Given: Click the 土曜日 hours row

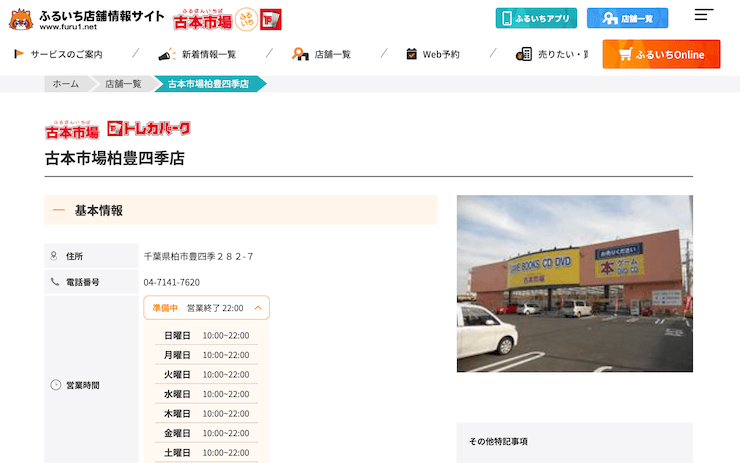Looking at the screenshot, I should (207, 453).
